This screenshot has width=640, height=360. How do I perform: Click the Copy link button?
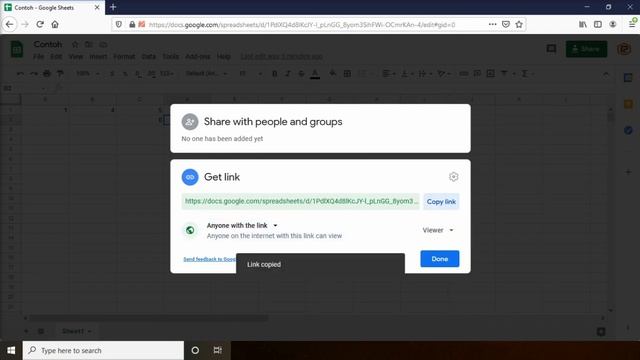coord(441,202)
